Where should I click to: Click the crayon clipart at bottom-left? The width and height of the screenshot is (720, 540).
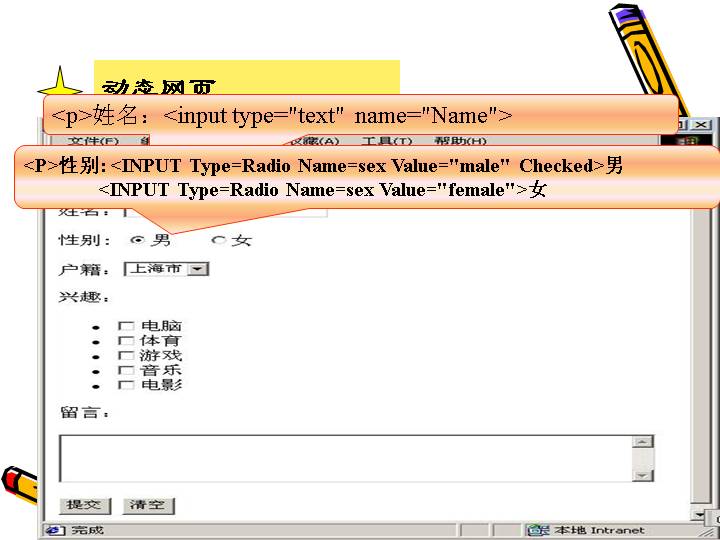[x=19, y=485]
